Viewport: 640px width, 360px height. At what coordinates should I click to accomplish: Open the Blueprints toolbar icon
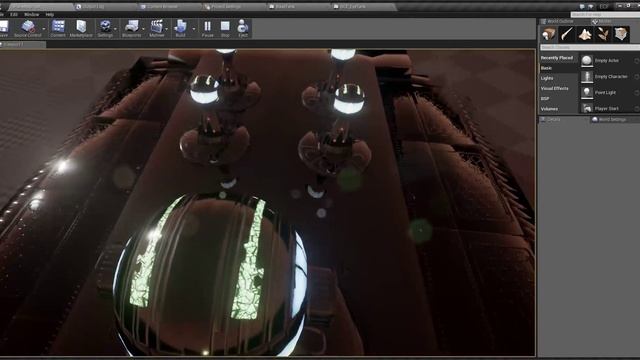[x=131, y=29]
